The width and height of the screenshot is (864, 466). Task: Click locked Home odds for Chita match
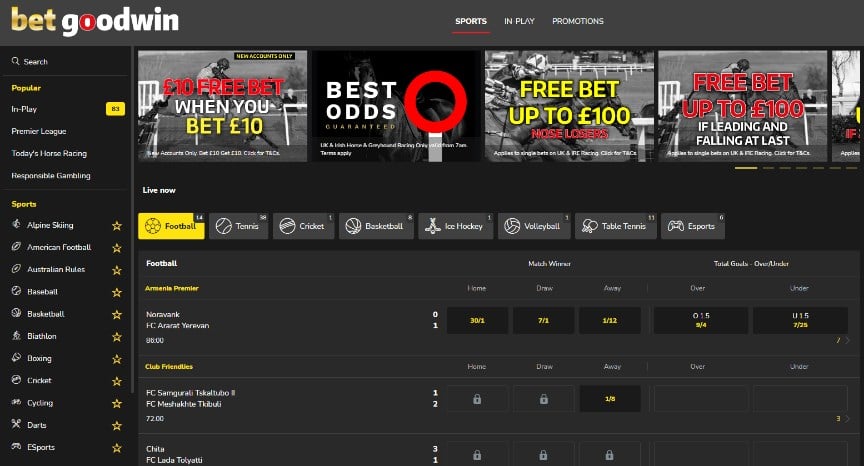[x=477, y=454]
